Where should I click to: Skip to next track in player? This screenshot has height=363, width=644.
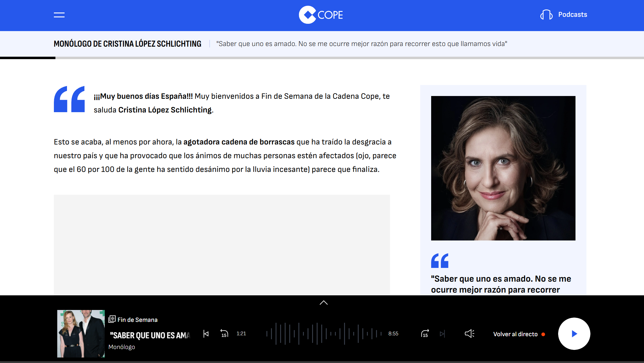point(442,334)
